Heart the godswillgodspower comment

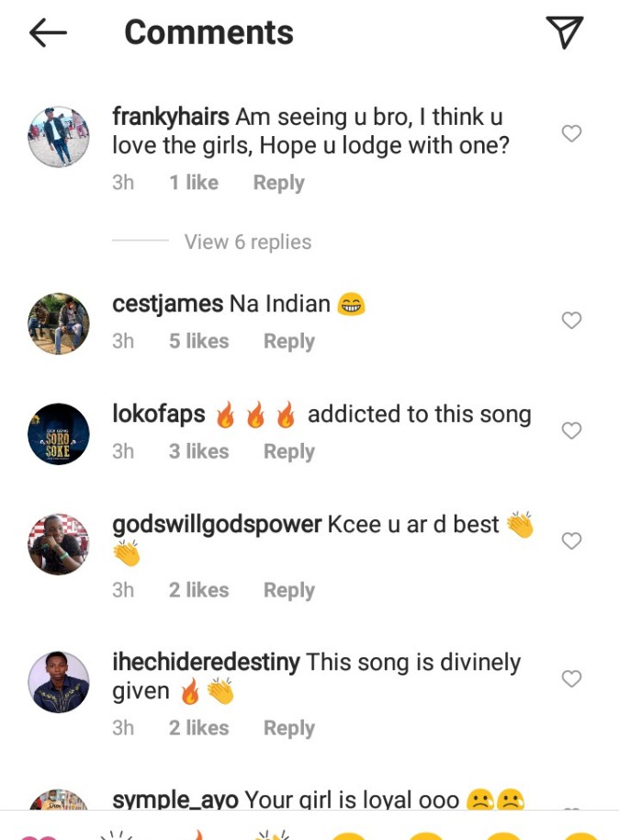click(x=571, y=540)
